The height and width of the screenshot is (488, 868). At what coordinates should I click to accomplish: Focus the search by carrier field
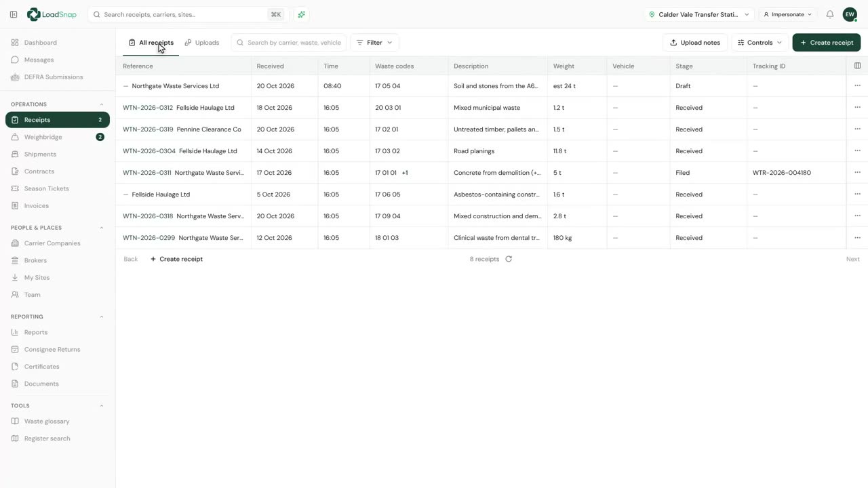289,43
